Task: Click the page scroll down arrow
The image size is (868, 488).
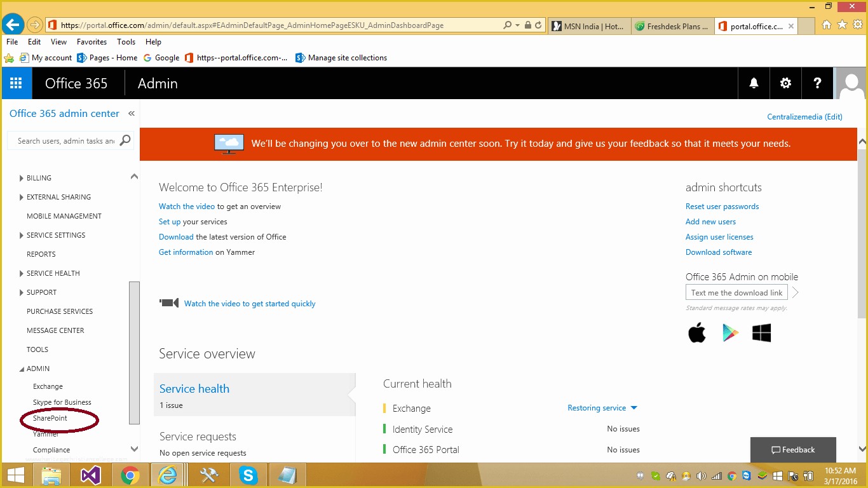Action: 862,449
